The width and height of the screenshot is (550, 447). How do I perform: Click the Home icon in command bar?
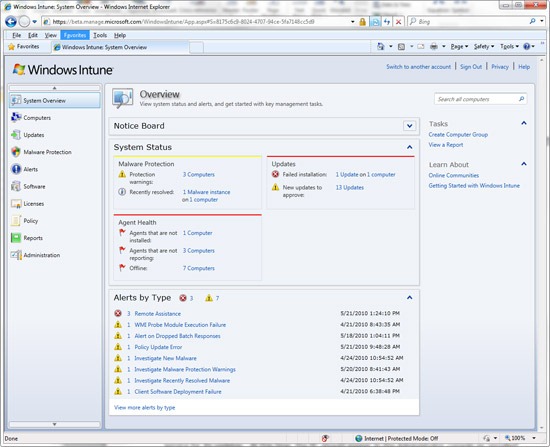click(381, 46)
